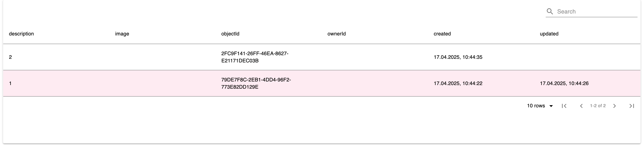Click created date 17.04.2025, 10:44:35
This screenshot has width=644, height=155.
click(x=458, y=57)
